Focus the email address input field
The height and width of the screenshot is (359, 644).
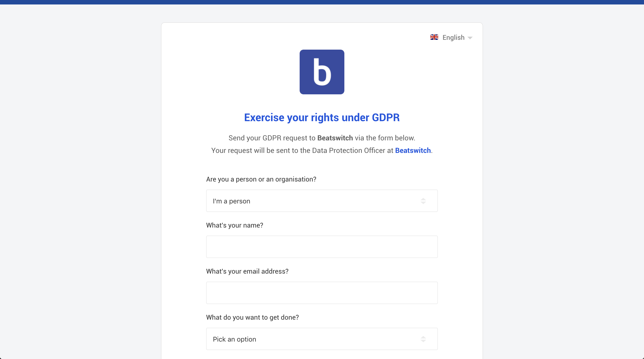pos(322,293)
